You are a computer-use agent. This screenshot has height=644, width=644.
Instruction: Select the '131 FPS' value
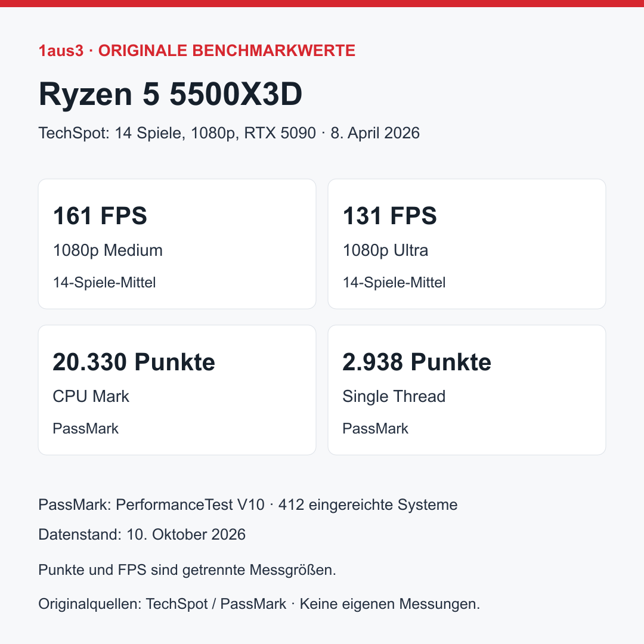coord(390,216)
